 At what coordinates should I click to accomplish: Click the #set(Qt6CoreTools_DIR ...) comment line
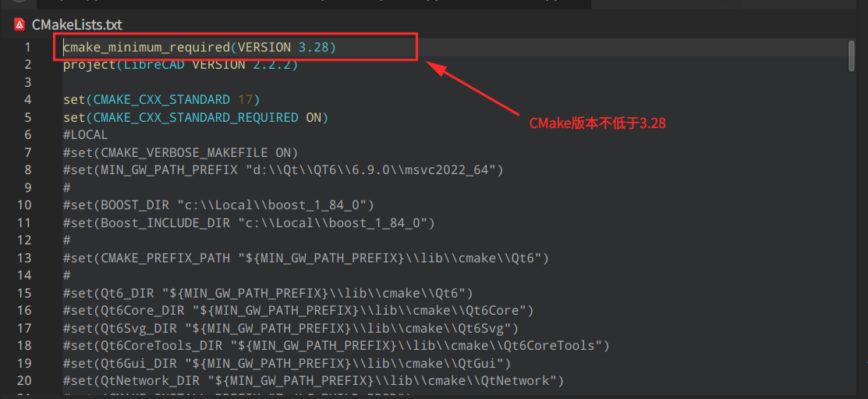pos(337,346)
